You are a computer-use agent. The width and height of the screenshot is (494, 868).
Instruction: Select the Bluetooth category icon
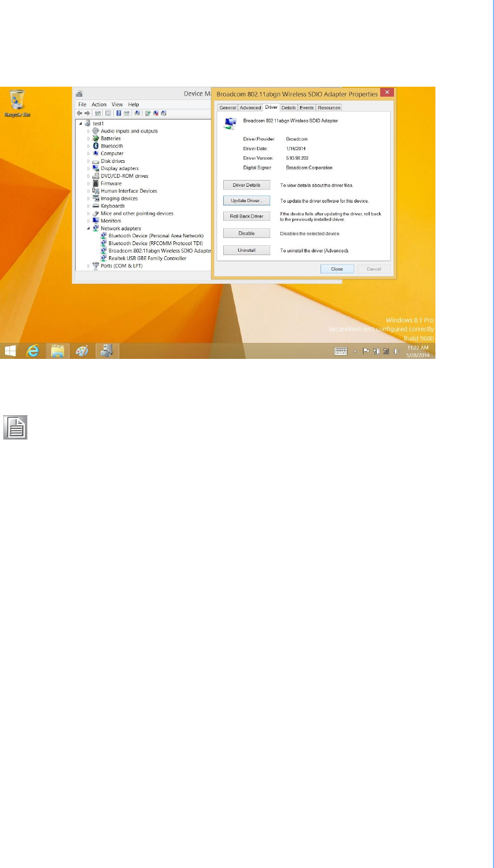coord(96,146)
